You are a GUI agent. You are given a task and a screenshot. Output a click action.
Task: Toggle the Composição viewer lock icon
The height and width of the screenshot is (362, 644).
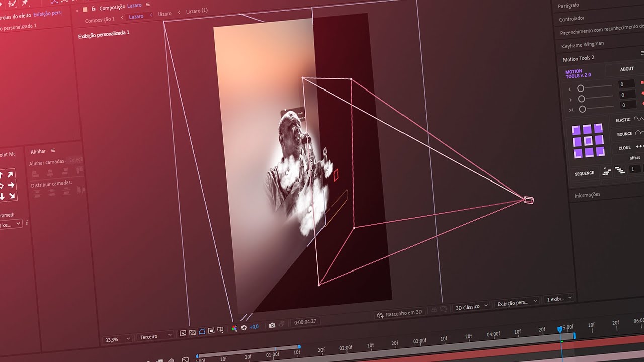point(94,9)
